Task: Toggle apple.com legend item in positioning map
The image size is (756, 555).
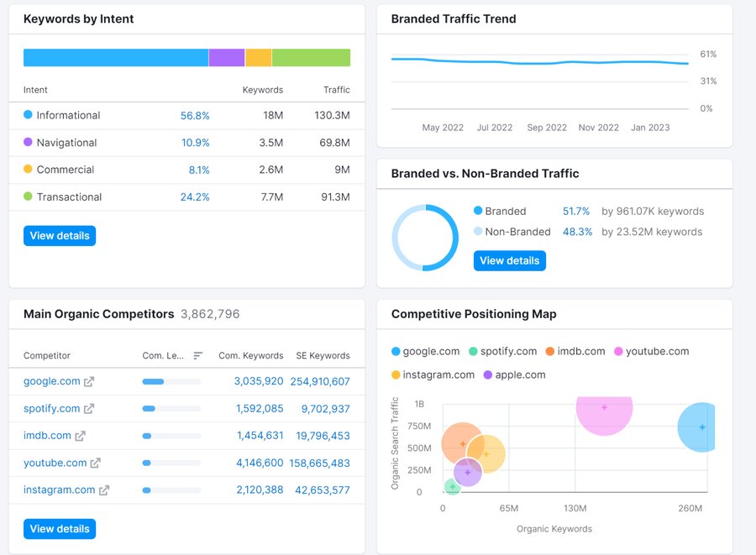Action: click(514, 375)
